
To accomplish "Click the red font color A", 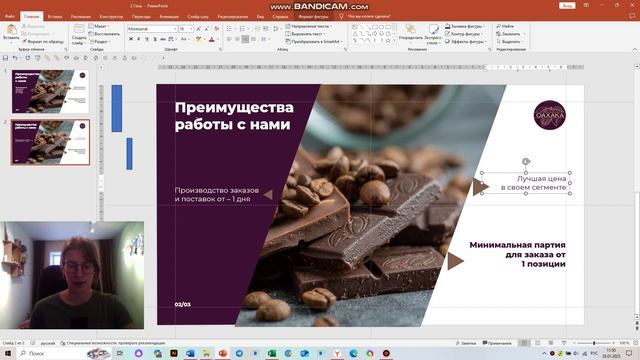I will pos(211,39).
